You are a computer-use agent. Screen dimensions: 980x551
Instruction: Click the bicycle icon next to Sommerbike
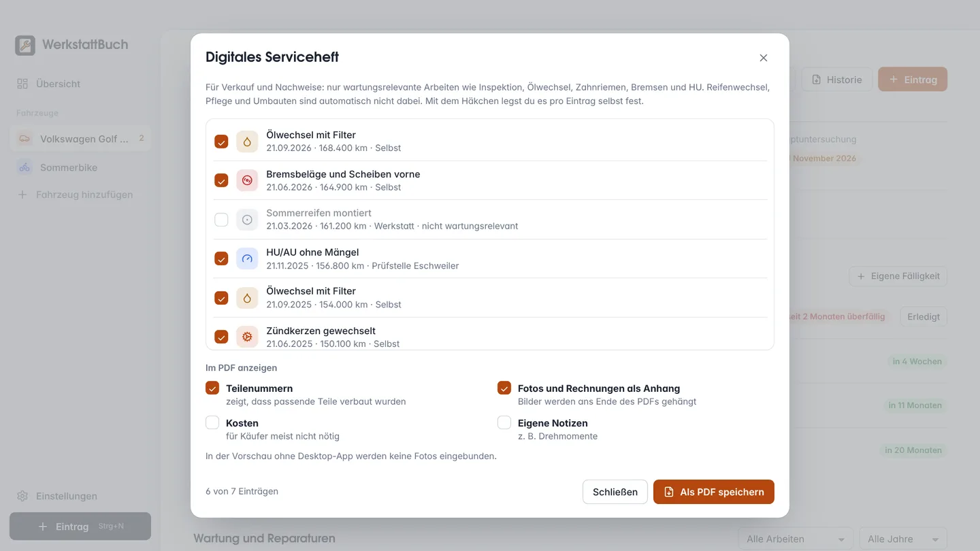click(24, 167)
